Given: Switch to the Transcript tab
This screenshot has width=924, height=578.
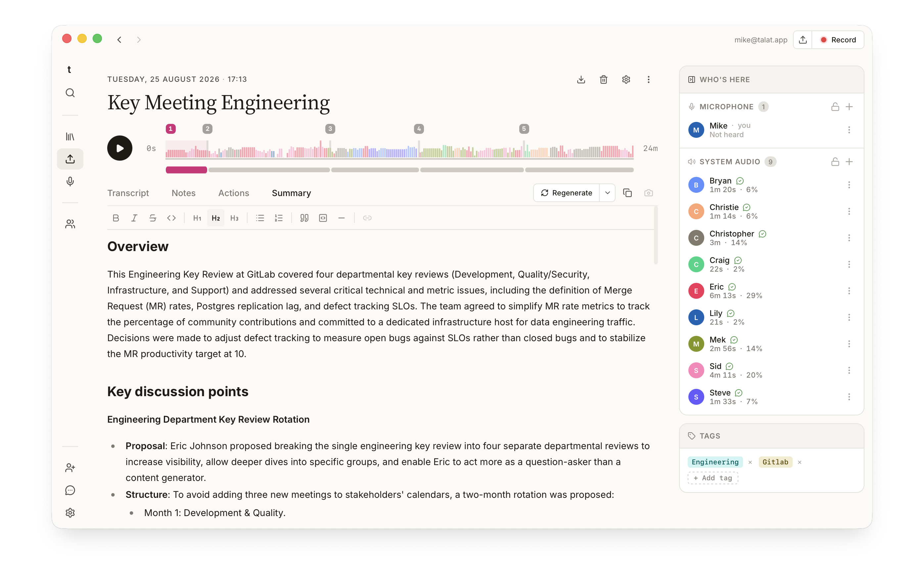Looking at the screenshot, I should pyautogui.click(x=128, y=193).
